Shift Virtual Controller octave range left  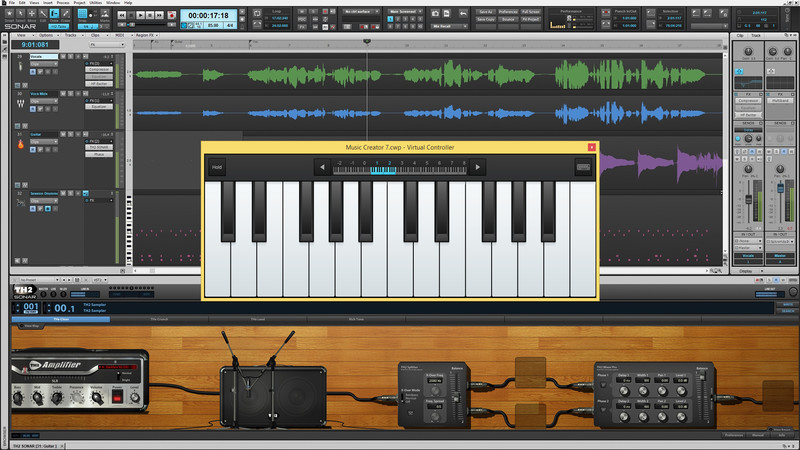click(322, 167)
